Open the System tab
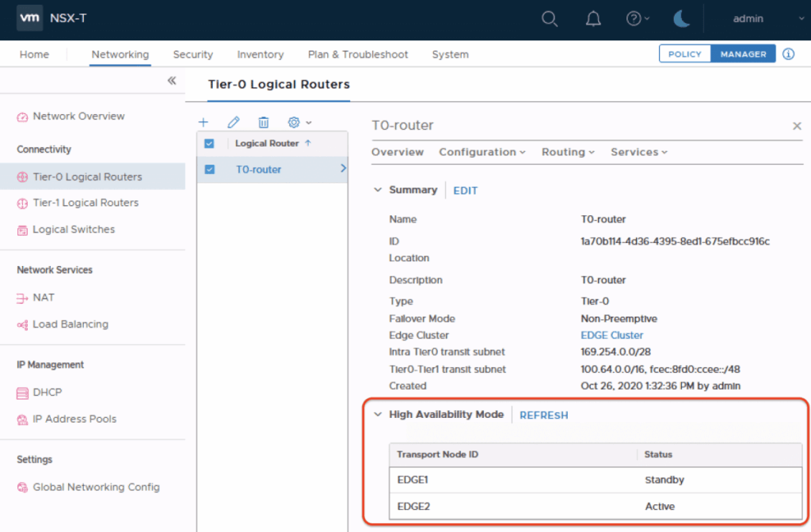This screenshot has width=811, height=532. pyautogui.click(x=450, y=55)
